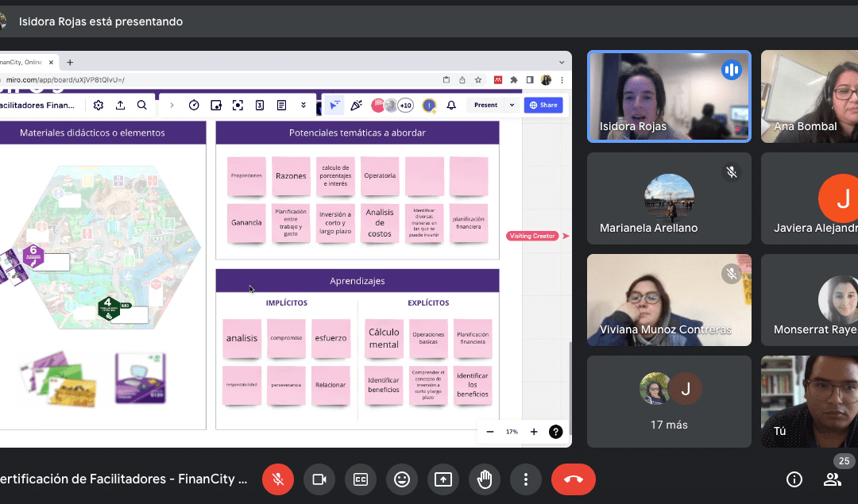This screenshot has width=858, height=504.
Task: Open the emoji reactions picker
Action: (402, 479)
